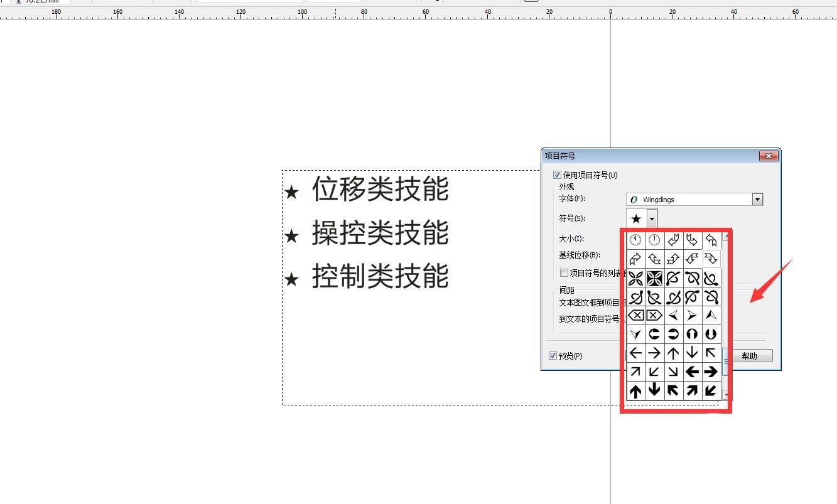Click the text line 操控类技能

click(381, 233)
